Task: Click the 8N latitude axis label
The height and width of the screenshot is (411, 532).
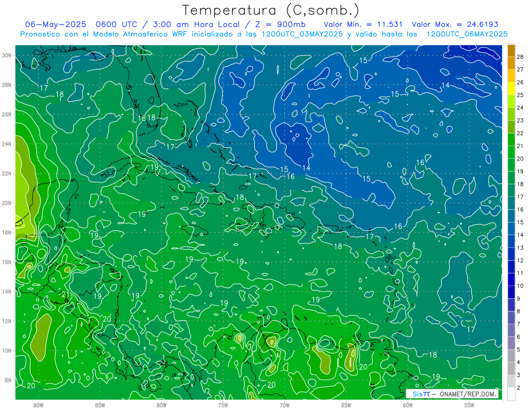Action: pyautogui.click(x=9, y=380)
